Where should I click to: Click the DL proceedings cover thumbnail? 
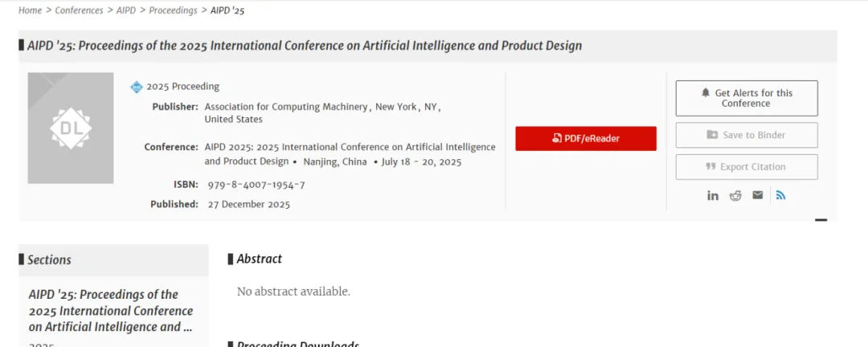[71, 128]
